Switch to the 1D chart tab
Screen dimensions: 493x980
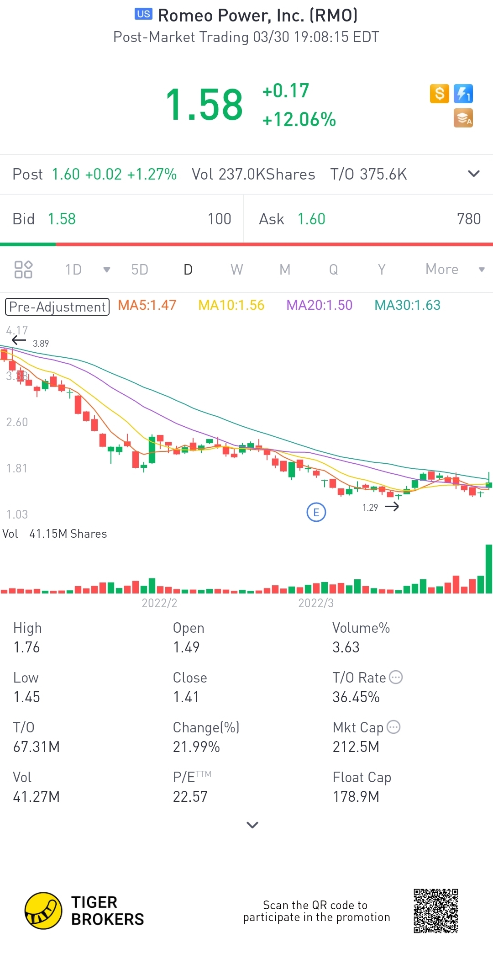pyautogui.click(x=73, y=270)
